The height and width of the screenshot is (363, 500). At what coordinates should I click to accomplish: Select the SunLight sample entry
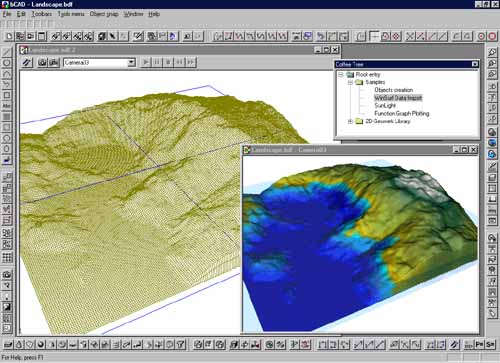point(385,106)
